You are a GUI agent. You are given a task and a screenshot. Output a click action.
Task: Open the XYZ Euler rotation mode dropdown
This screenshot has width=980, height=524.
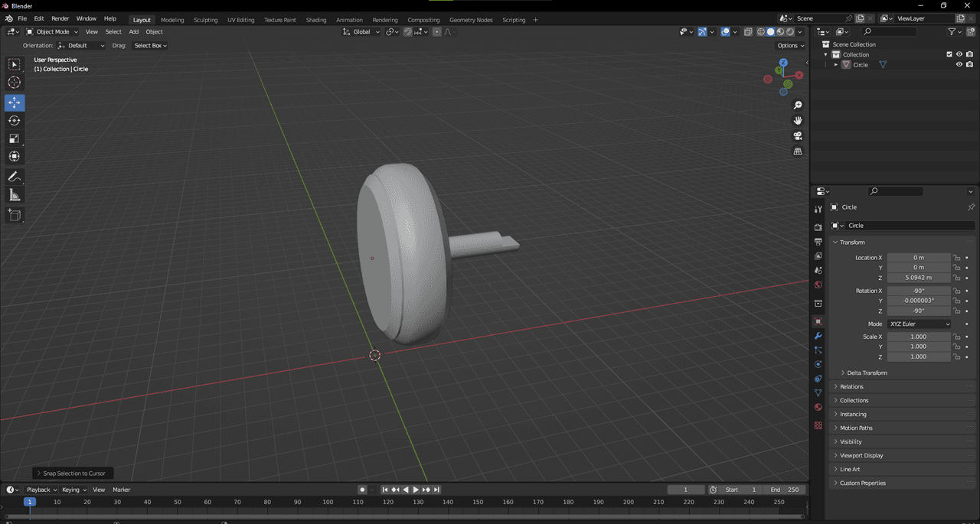point(919,324)
